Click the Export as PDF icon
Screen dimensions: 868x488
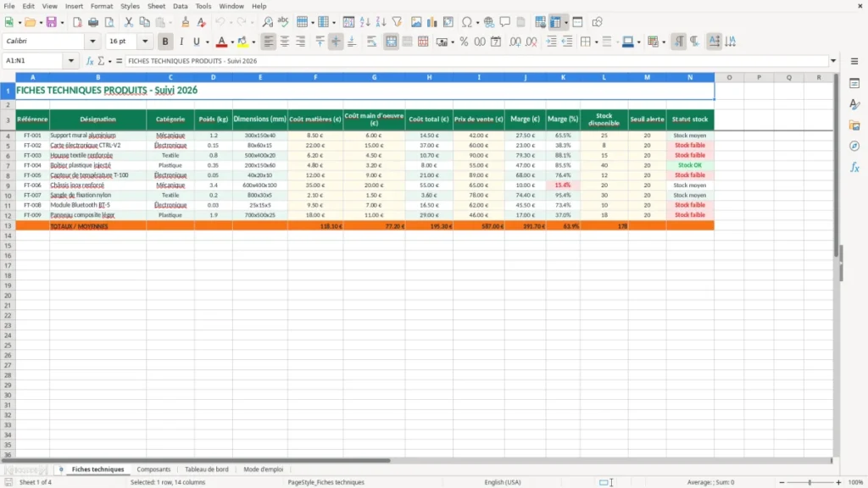coord(77,22)
